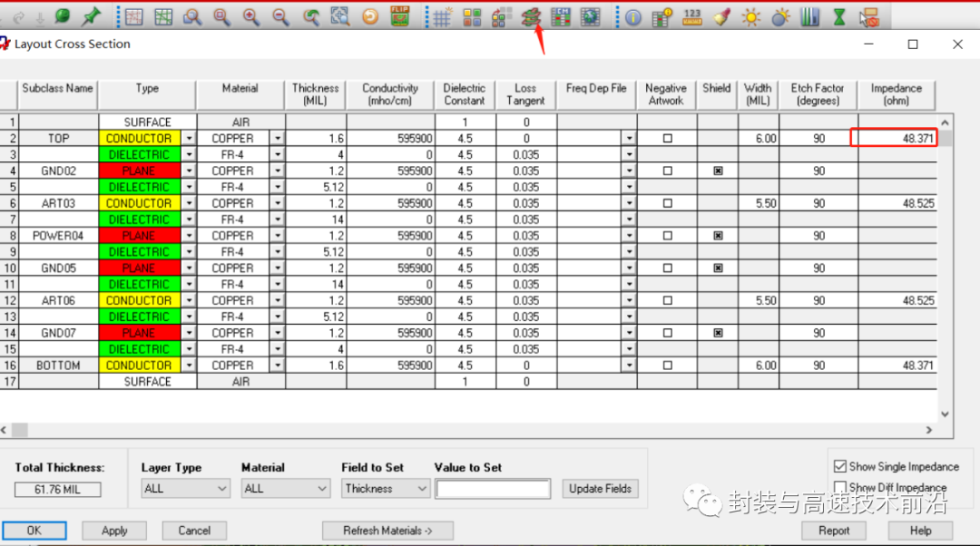Toggle Negative Artwork for GND02 layer

(668, 171)
